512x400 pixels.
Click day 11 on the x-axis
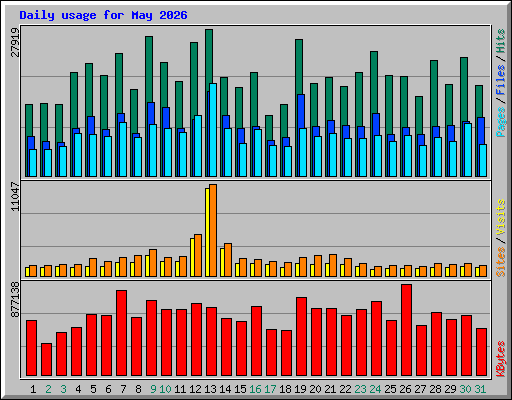tap(180, 389)
